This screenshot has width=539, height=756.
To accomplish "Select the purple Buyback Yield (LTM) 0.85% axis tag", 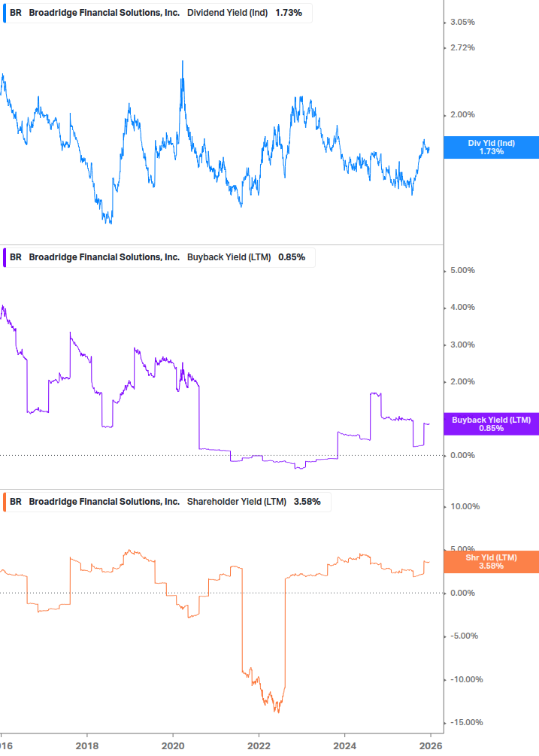I will (x=492, y=424).
